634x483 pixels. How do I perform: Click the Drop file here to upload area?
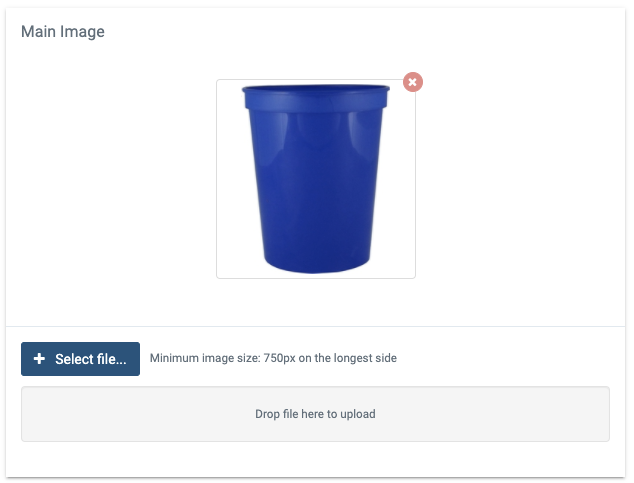[x=315, y=414]
